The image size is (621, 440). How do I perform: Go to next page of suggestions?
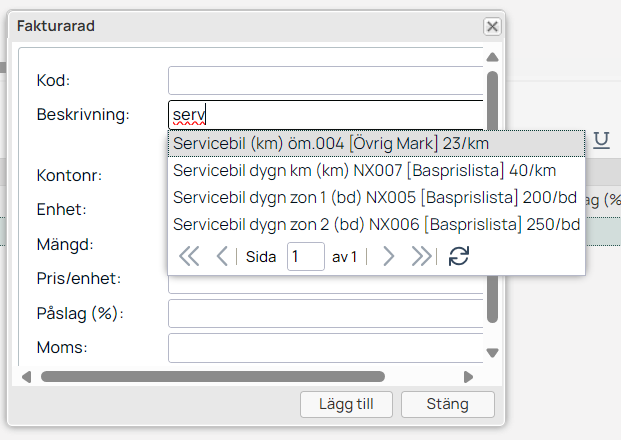[388, 256]
